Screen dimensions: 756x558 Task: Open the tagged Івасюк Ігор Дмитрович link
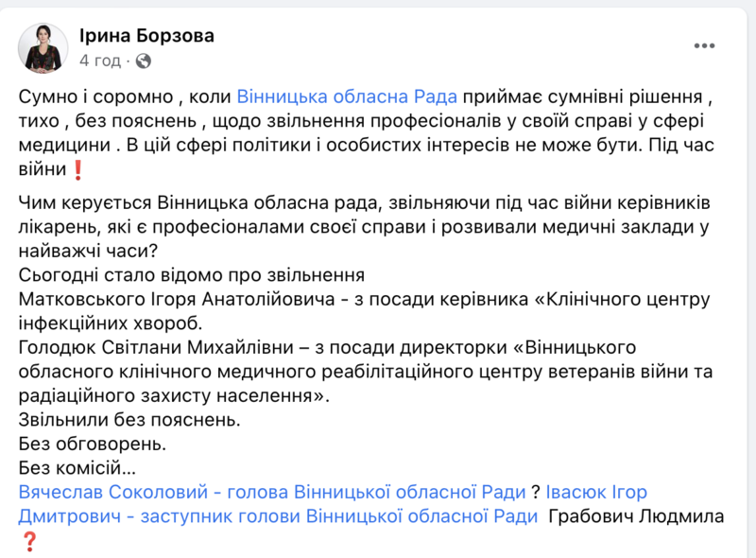333,504
